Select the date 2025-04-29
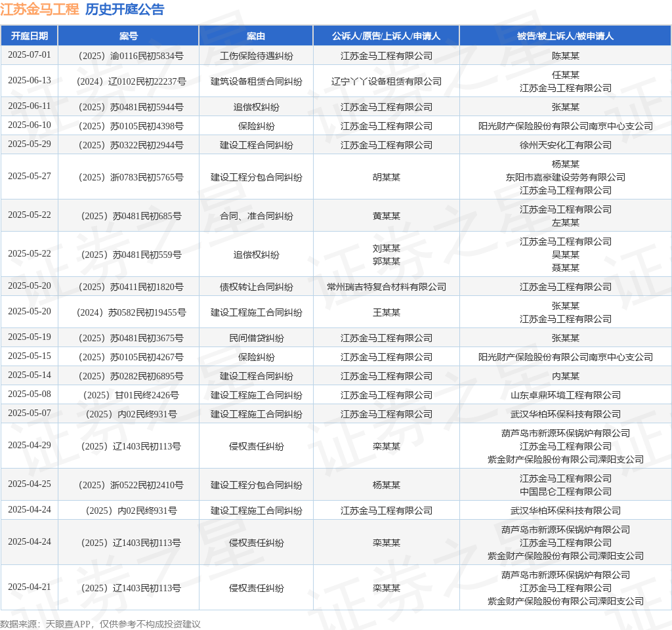The width and height of the screenshot is (672, 630). pyautogui.click(x=29, y=446)
